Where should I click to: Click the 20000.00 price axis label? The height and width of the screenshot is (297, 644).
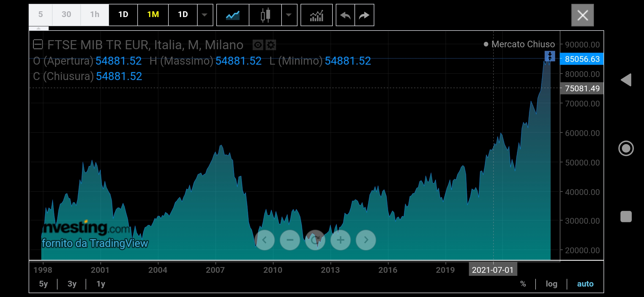[x=582, y=250]
